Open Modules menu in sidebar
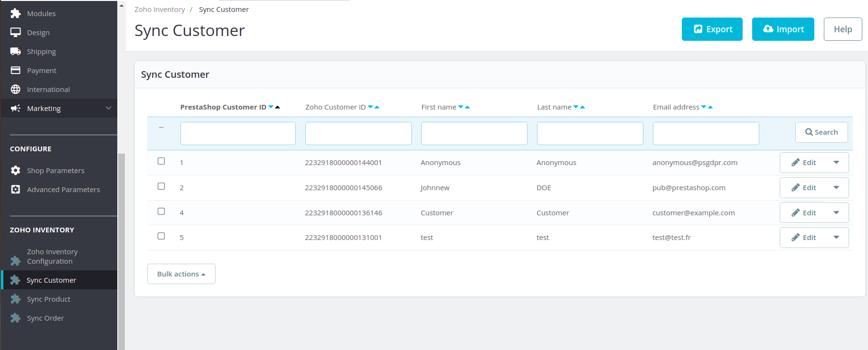 tap(41, 14)
